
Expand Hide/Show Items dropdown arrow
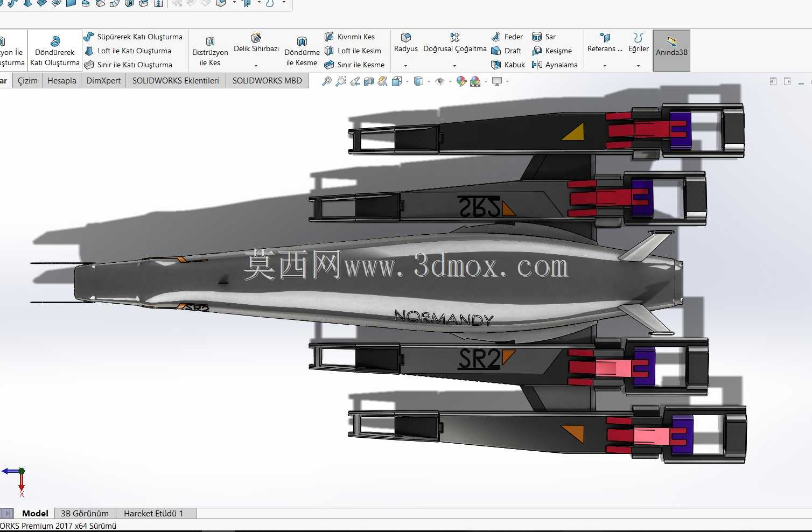pos(450,82)
